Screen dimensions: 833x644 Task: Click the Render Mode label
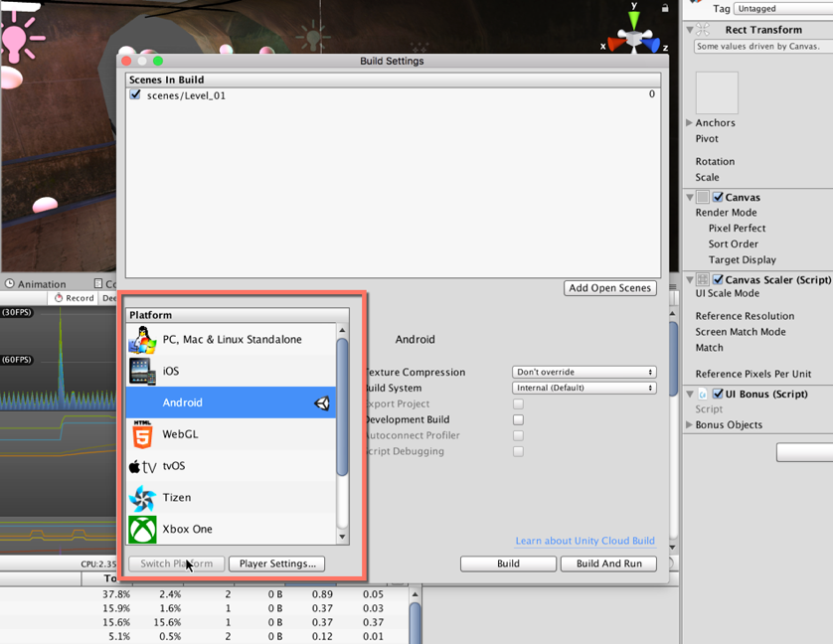(x=727, y=213)
